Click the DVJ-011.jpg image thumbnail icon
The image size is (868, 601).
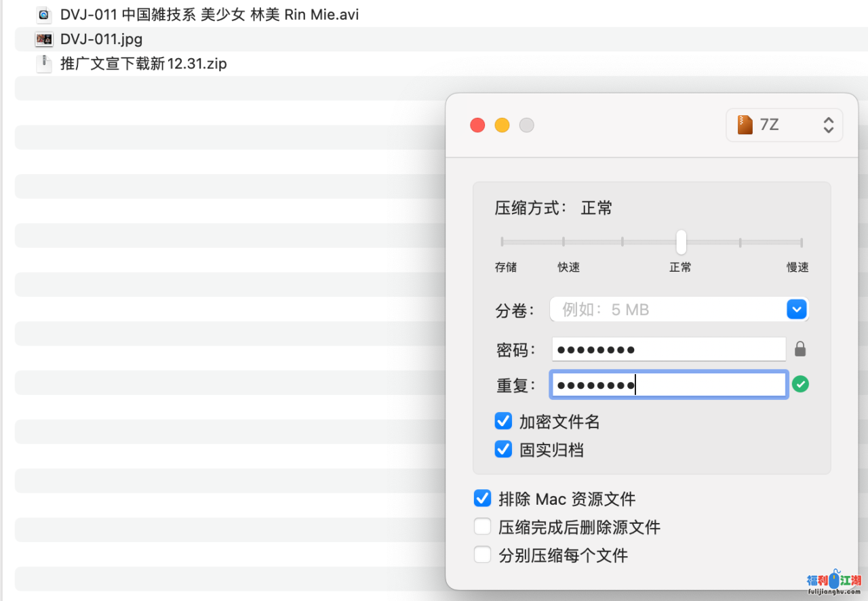point(44,39)
